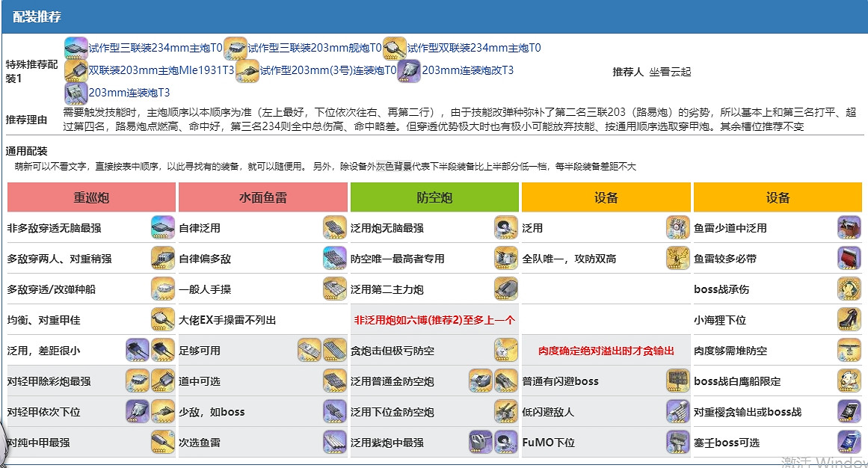The height and width of the screenshot is (468, 868).
Task: Select the high-heel icon in 小海狸下位 row
Action: click(849, 319)
